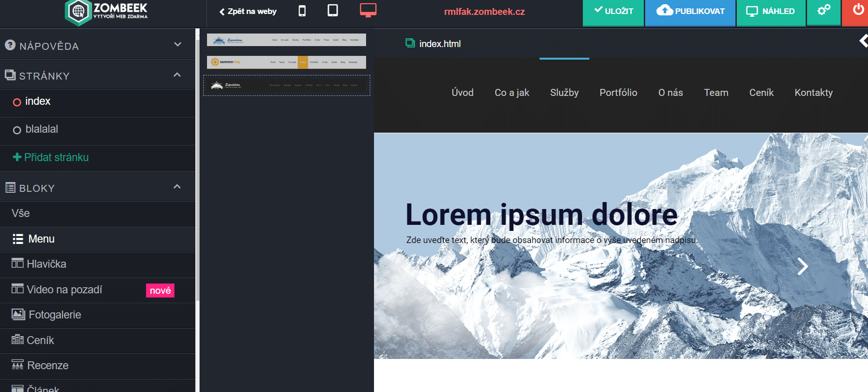Collapse the side panel with arrow
Image resolution: width=868 pixels, height=392 pixels.
pos(863,41)
